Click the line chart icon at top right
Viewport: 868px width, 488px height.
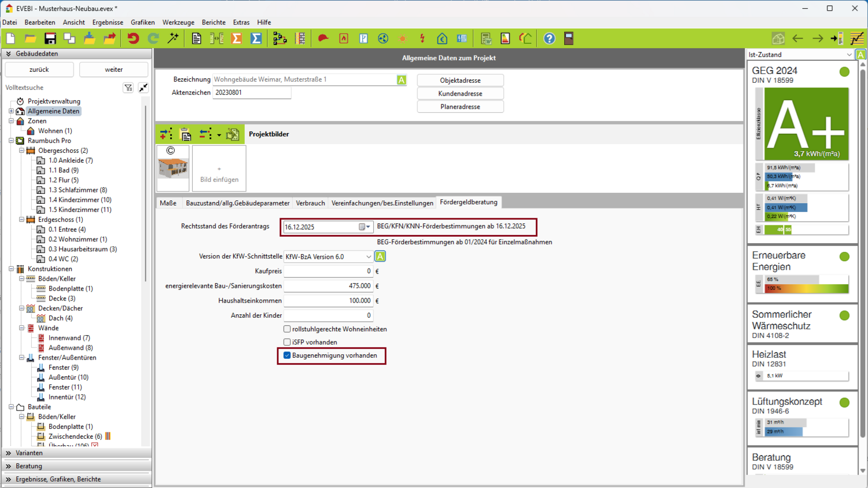tap(857, 39)
